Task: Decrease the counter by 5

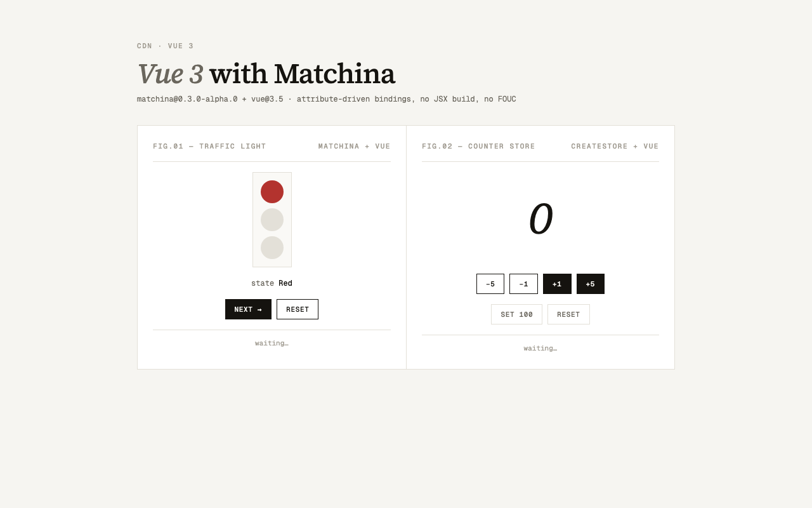Action: point(490,284)
